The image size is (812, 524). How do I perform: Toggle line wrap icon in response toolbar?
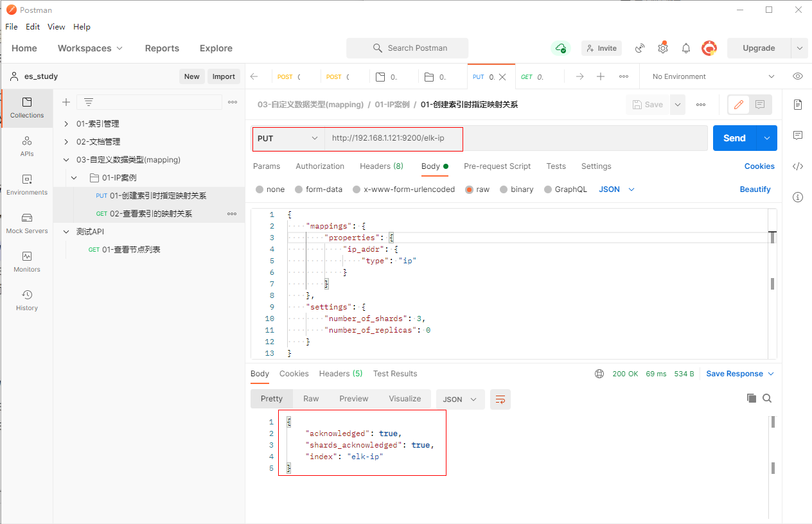pos(500,399)
